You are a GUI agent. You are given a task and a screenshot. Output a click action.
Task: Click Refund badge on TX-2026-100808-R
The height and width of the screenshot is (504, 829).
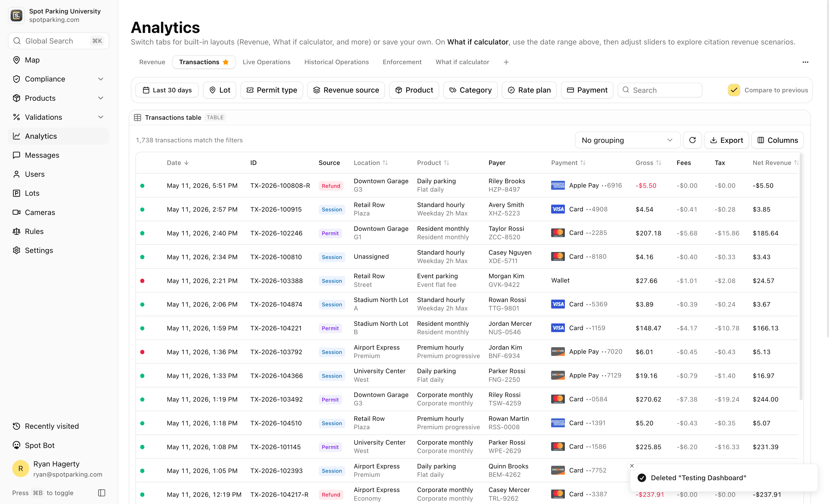331,186
